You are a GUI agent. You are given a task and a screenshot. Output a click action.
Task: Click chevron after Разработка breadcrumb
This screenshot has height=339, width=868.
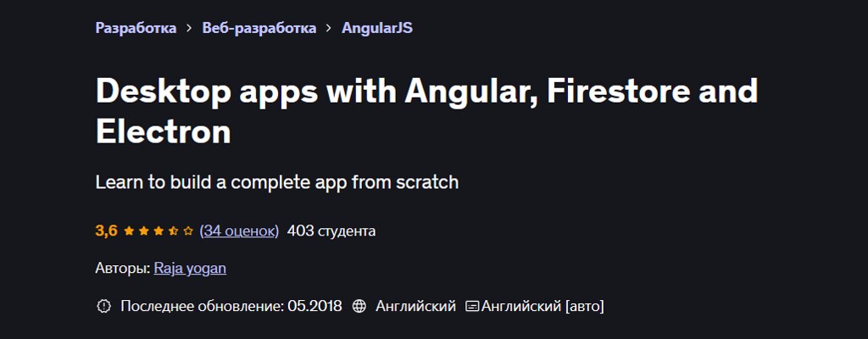[x=190, y=28]
